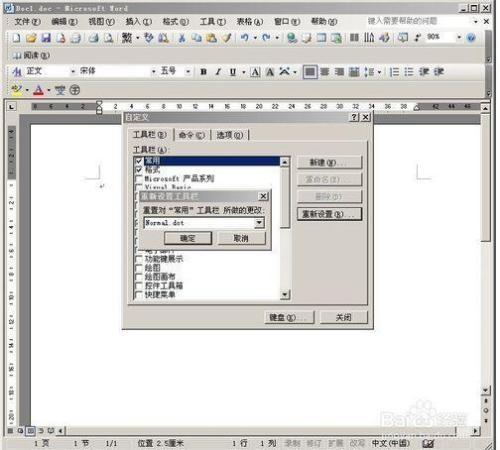Insert a hyperlink with the globe icon
500x450 pixels.
coord(292,38)
